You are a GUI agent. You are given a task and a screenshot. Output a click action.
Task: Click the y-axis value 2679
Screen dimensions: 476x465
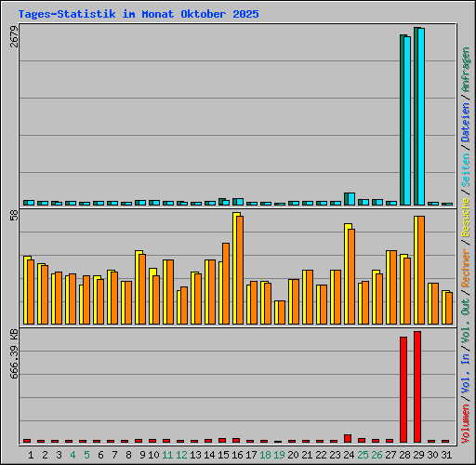(14, 36)
